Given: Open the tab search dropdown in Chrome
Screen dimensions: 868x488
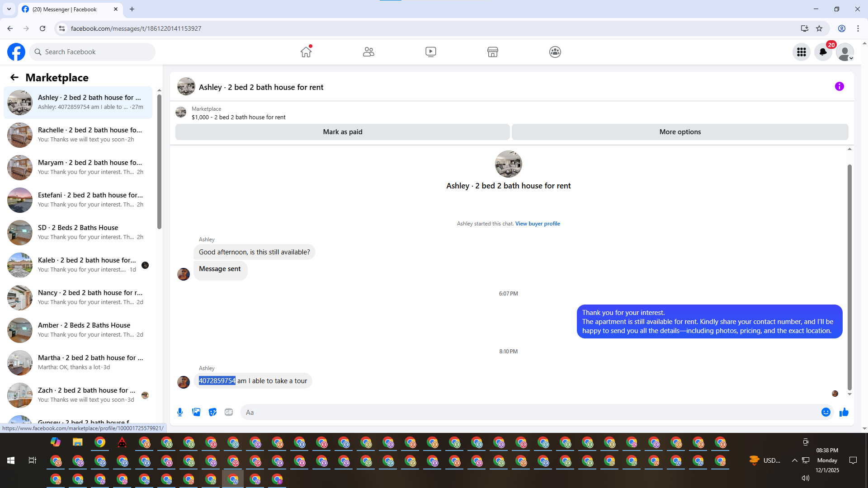Looking at the screenshot, I should [x=9, y=9].
